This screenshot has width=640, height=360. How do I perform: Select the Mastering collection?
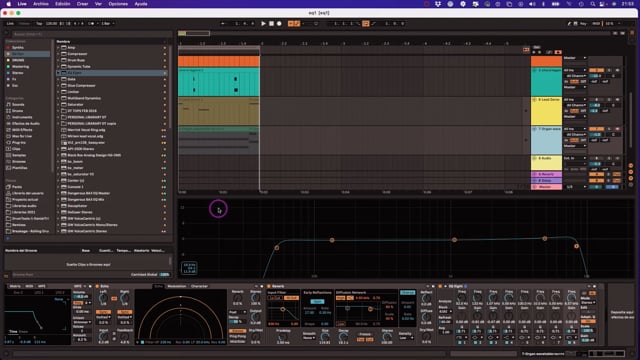tap(20, 67)
